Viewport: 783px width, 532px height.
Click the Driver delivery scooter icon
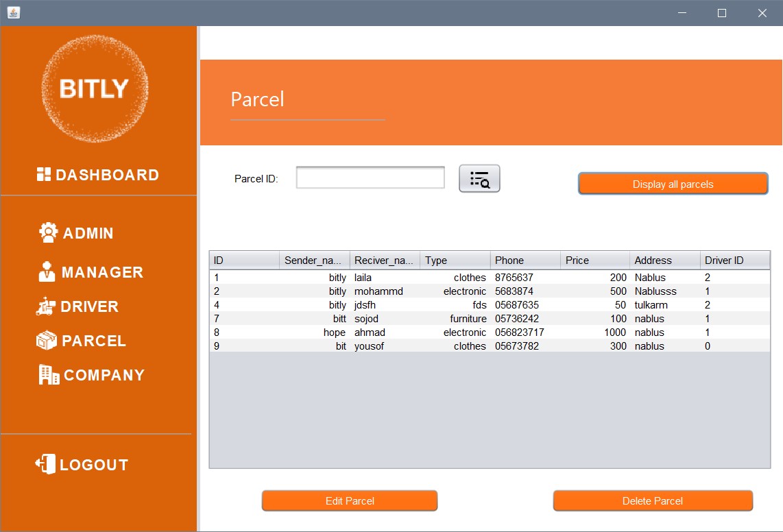[45, 306]
